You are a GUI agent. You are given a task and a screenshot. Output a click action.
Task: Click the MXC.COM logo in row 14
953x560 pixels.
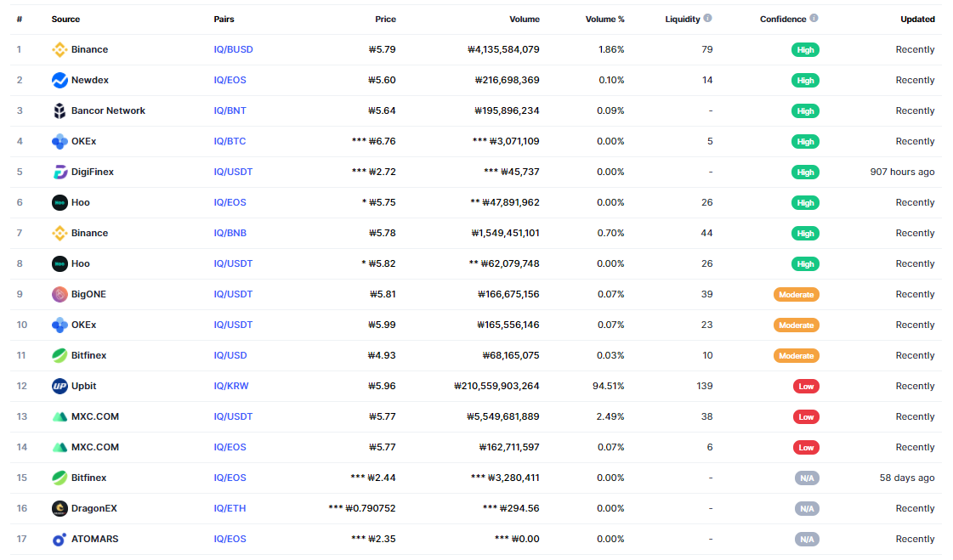click(x=60, y=447)
